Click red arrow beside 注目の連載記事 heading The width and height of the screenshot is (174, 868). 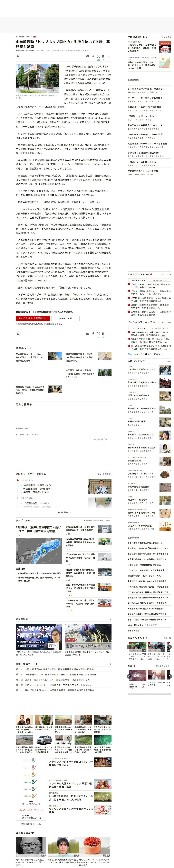146,37
